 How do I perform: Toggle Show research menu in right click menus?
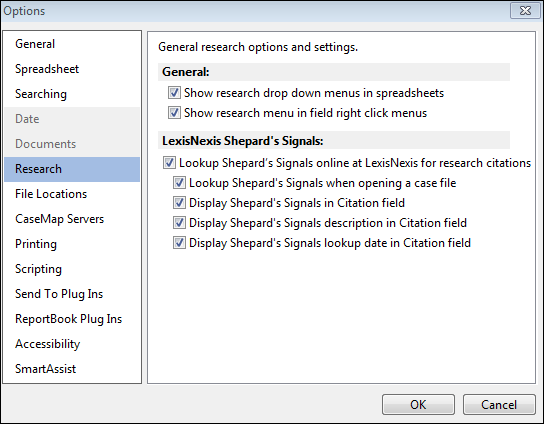pyautogui.click(x=174, y=113)
